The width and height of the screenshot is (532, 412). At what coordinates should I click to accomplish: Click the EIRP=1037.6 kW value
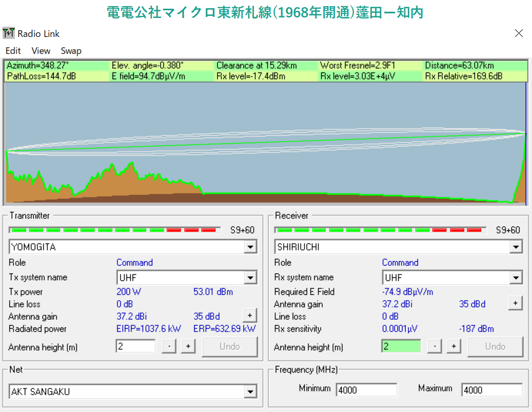[x=149, y=329]
